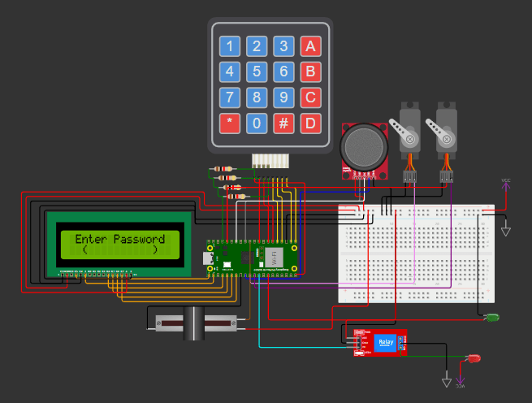Click the red LED component
The width and height of the screenshot is (532, 403).
coord(474,358)
